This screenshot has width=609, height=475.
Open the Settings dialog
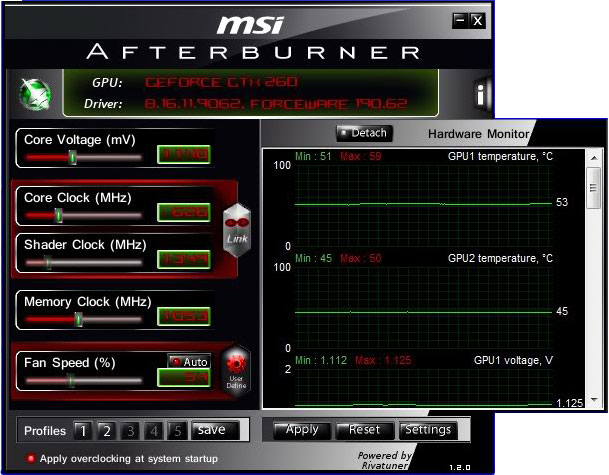tap(427, 430)
